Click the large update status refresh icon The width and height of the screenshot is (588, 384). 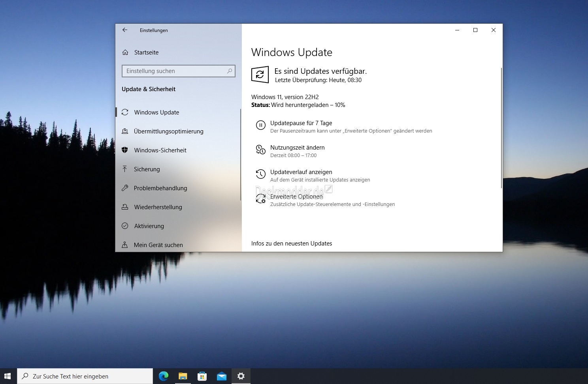[260, 74]
